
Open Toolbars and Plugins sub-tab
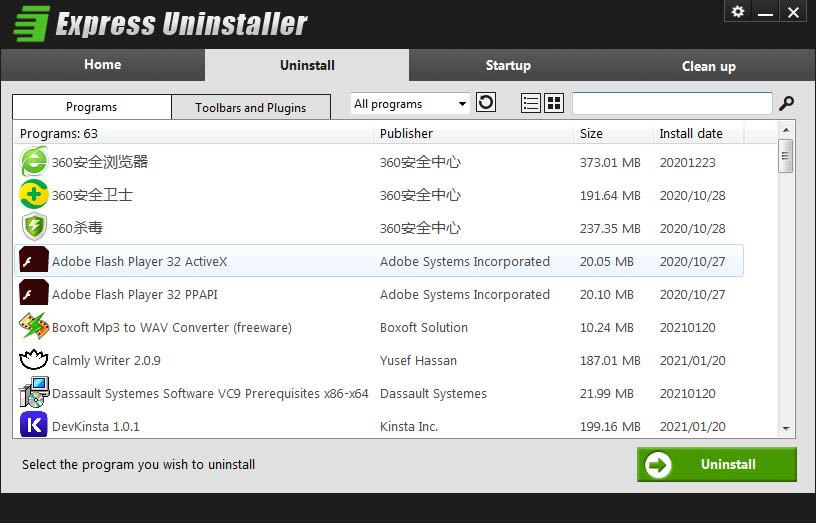(x=251, y=107)
